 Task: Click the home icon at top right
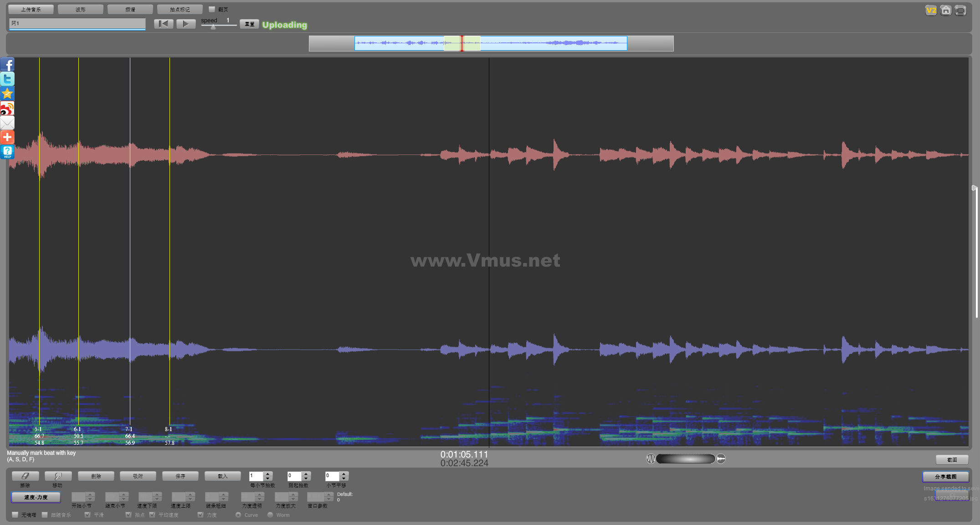946,10
